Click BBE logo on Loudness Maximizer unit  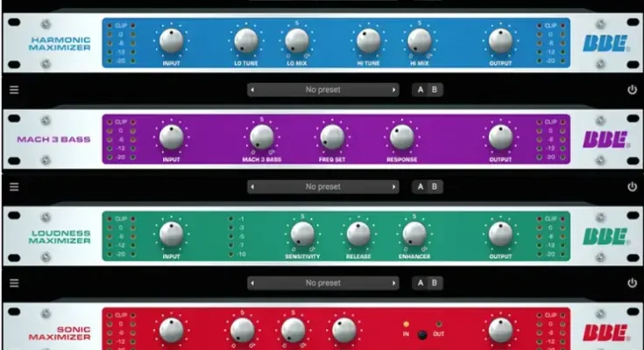tap(605, 236)
